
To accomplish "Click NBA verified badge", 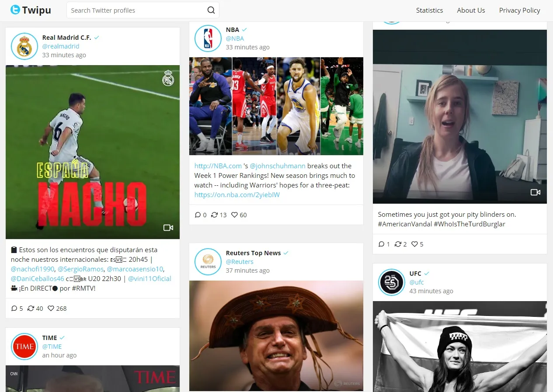I will [x=244, y=30].
